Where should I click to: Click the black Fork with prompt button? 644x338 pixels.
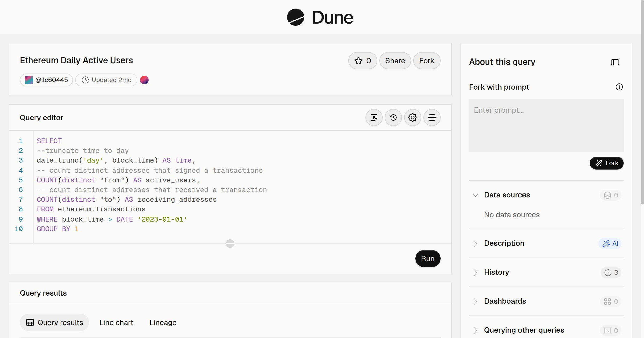tap(606, 163)
